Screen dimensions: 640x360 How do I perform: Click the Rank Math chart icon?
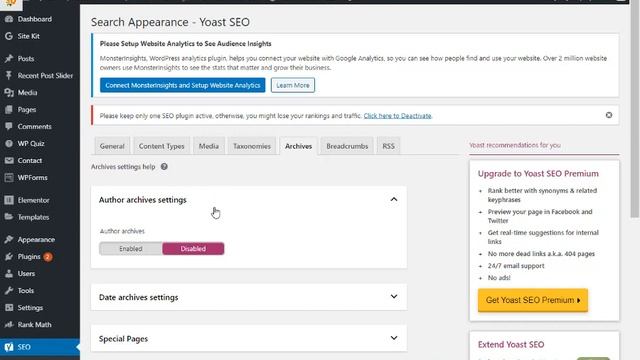point(9,325)
